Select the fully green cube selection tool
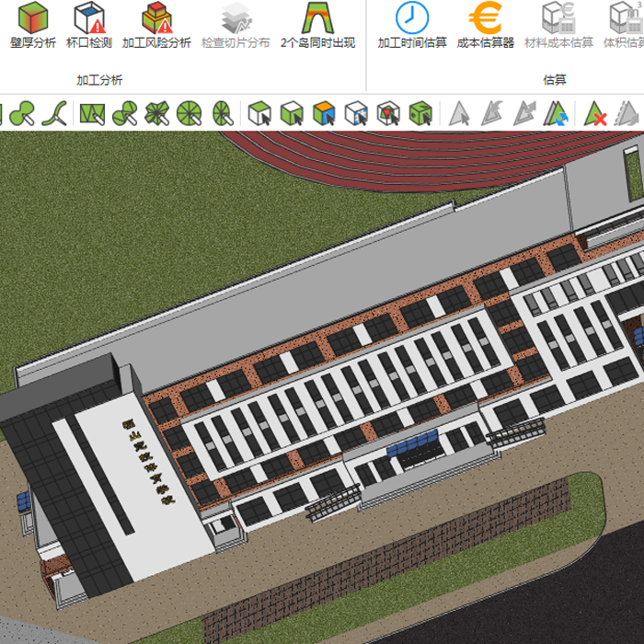This screenshot has width=644, height=644. coord(420,113)
